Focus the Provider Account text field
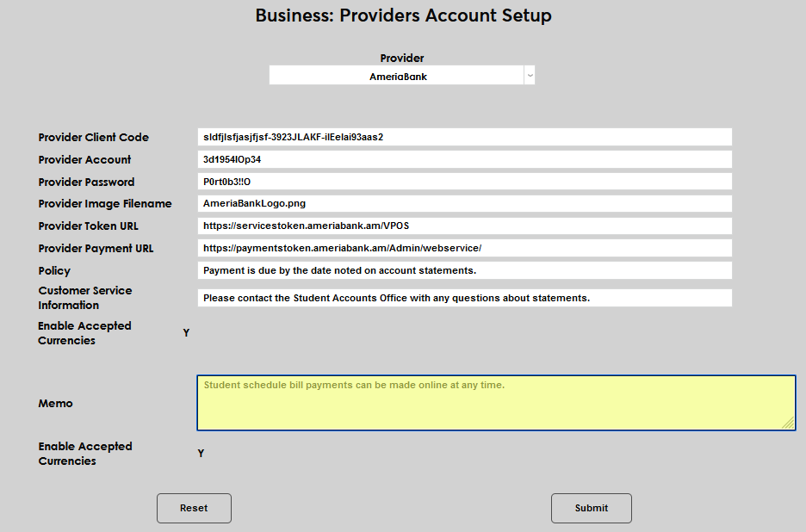806x532 pixels. point(464,159)
